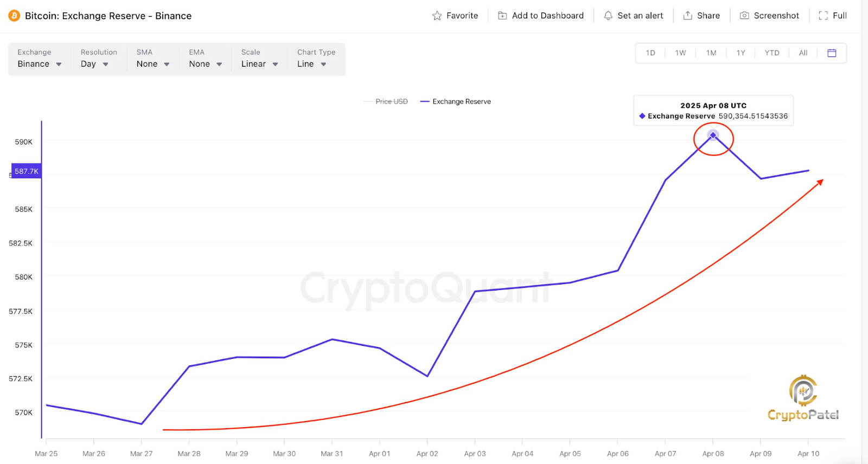The image size is (868, 464).
Task: Click the Screenshot camera icon
Action: tap(744, 16)
